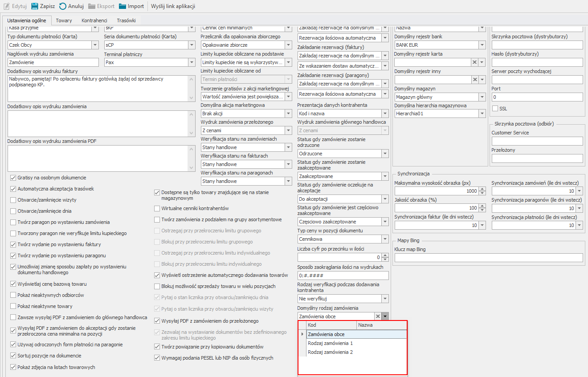Select Rodzaj zamówienia 1 from the list

pyautogui.click(x=330, y=343)
